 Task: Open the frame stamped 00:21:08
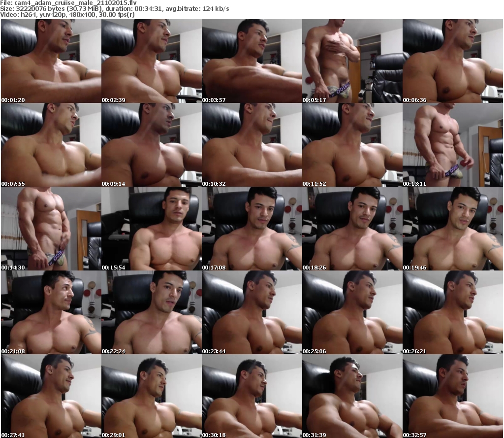[51, 312]
